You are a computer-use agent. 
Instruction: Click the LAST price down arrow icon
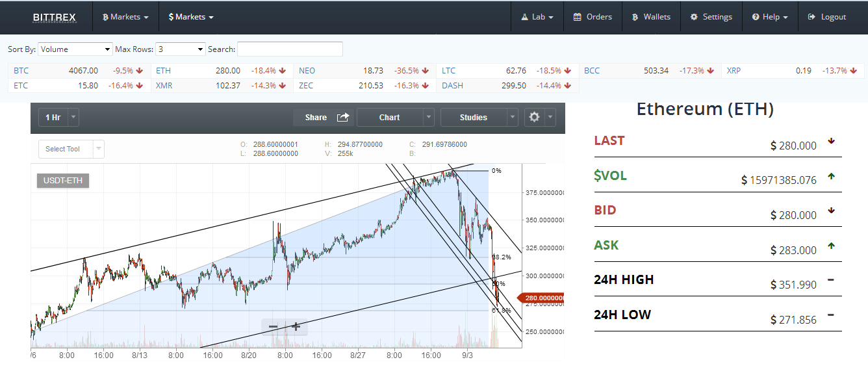832,140
